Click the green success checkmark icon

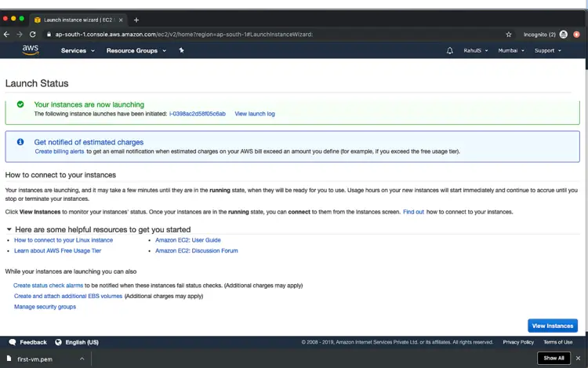pos(20,104)
